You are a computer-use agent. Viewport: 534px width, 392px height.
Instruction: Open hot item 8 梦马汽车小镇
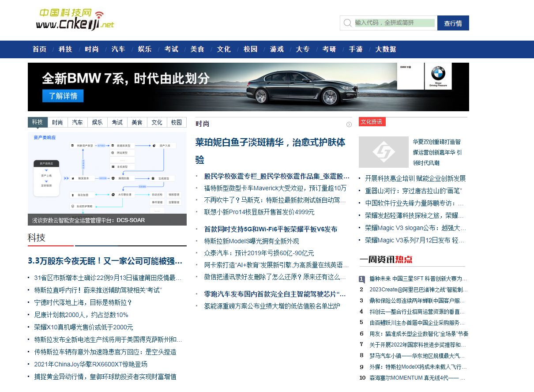tap(418, 355)
